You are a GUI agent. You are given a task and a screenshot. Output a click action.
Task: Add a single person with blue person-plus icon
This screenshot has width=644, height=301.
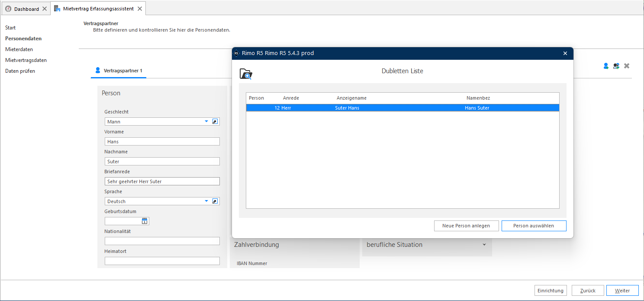[606, 66]
